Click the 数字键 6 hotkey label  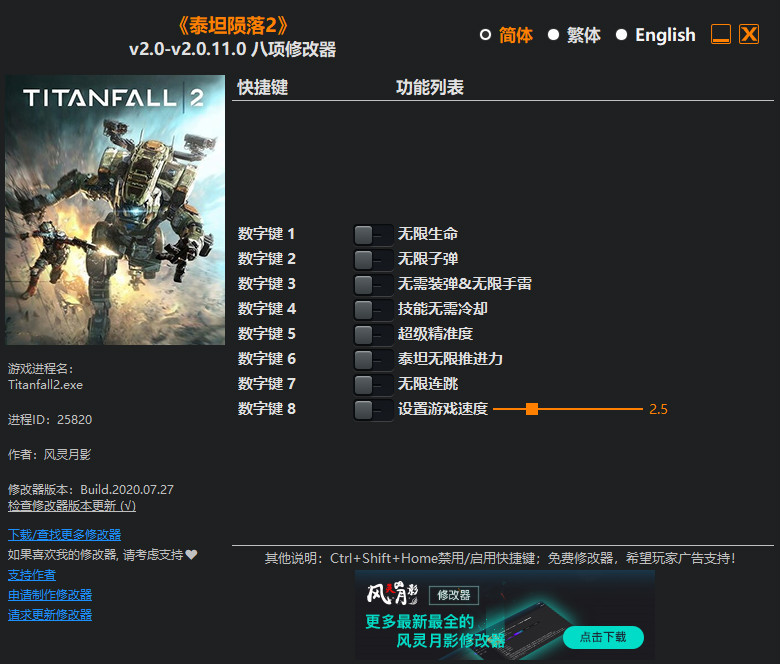pyautogui.click(x=267, y=359)
